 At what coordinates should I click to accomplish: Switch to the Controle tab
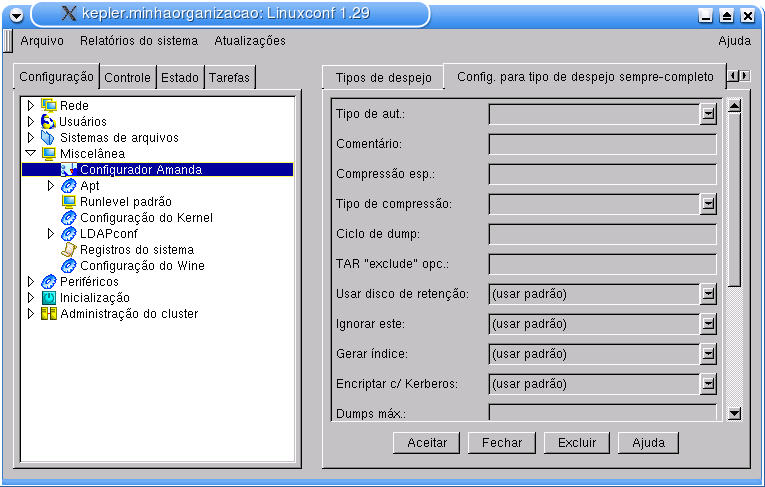[x=127, y=78]
